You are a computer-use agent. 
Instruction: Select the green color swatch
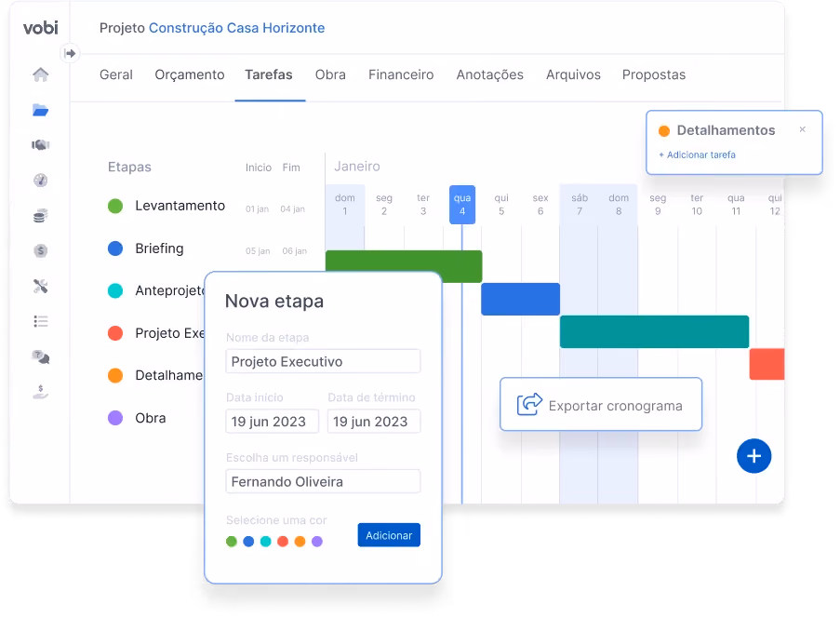point(232,542)
